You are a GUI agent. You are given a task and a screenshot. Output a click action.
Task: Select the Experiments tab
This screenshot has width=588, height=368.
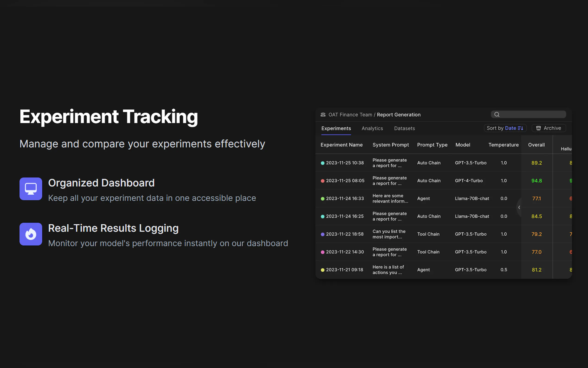pyautogui.click(x=336, y=129)
